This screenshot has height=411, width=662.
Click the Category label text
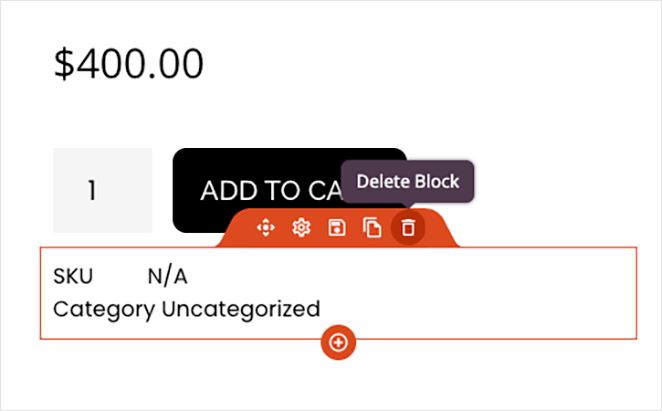(104, 310)
